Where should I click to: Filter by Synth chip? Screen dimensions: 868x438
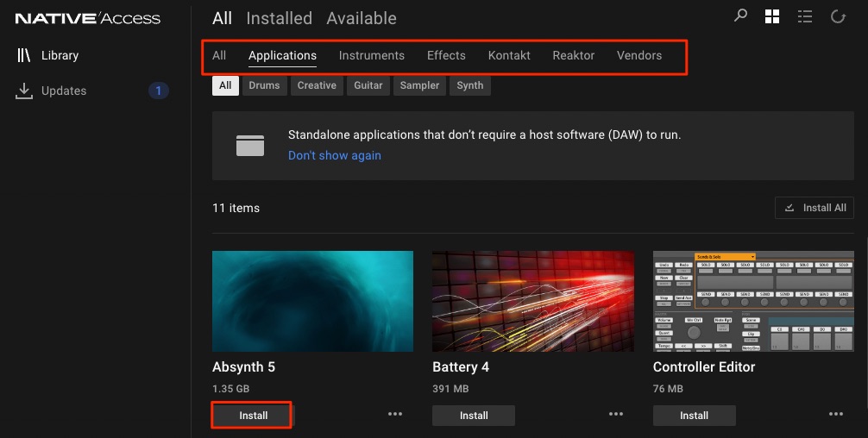[x=470, y=85]
